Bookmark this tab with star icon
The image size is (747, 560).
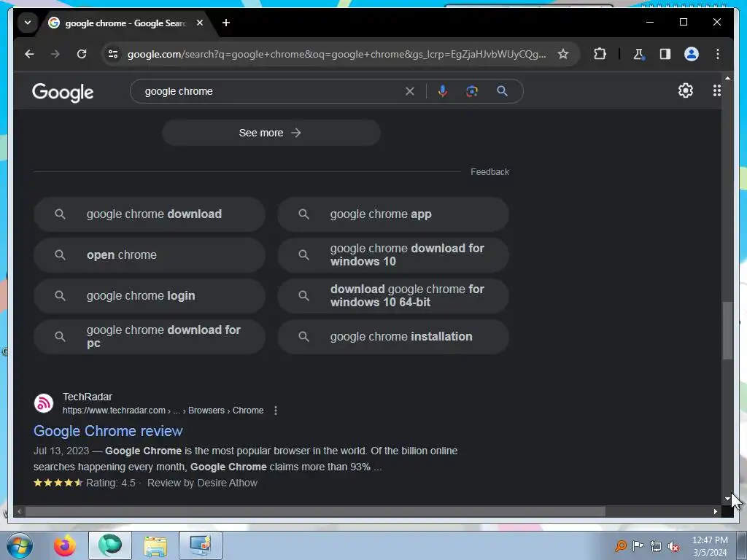[x=563, y=54]
